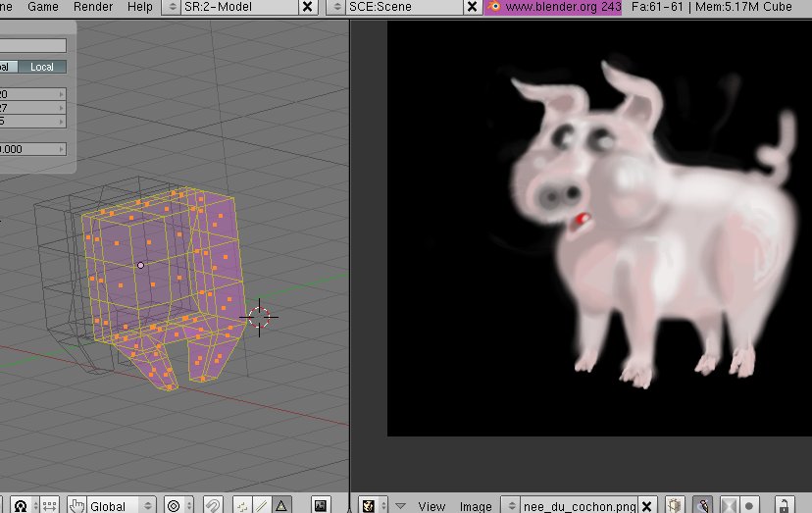812x513 pixels.
Task: Open the SR:2-Model screen browse arrows
Action: (172, 7)
